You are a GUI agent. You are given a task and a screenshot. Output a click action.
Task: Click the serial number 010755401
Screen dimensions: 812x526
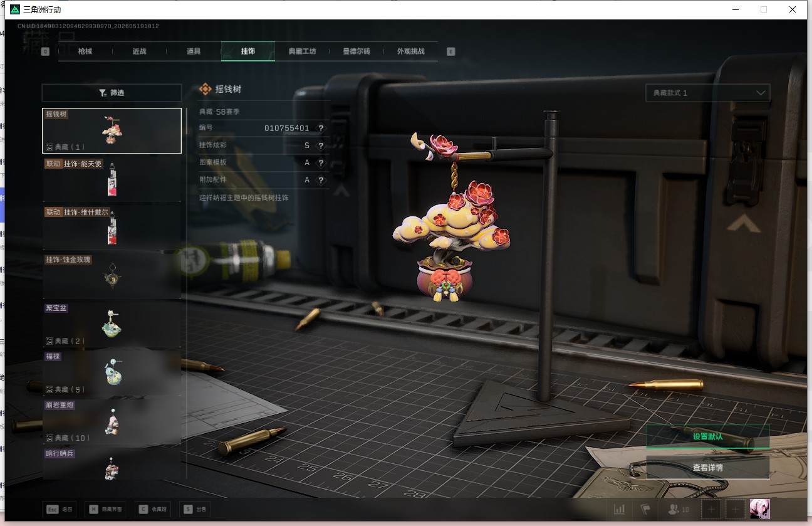[x=286, y=128]
